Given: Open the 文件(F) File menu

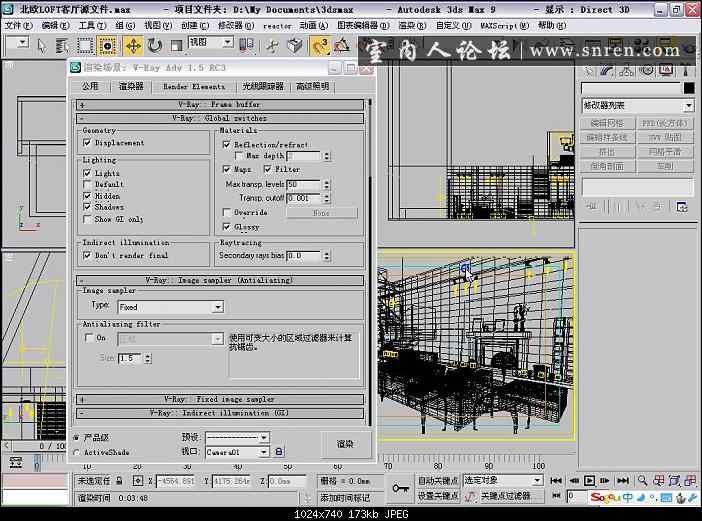Looking at the screenshot, I should point(18,26).
